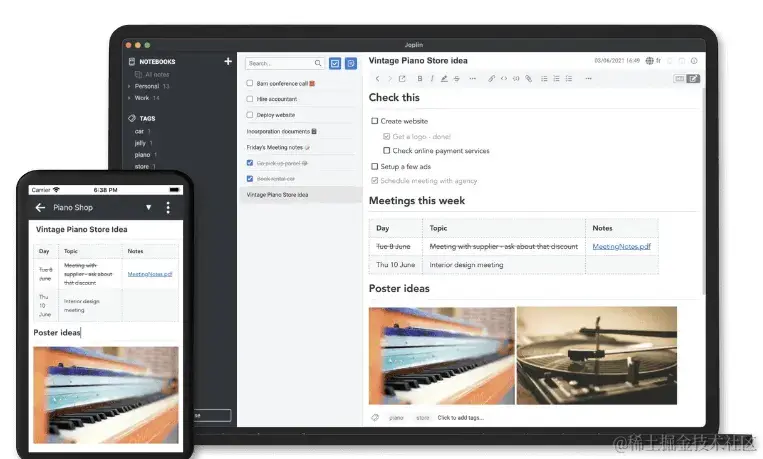Viewport: 763px width, 459px height.
Task: Create a new to-do with blue checkbox button
Action: pyautogui.click(x=335, y=63)
